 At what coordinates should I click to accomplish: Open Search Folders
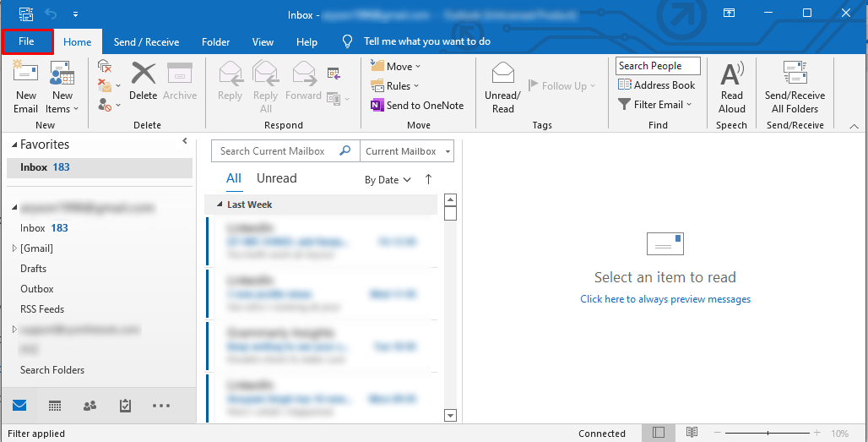52,370
